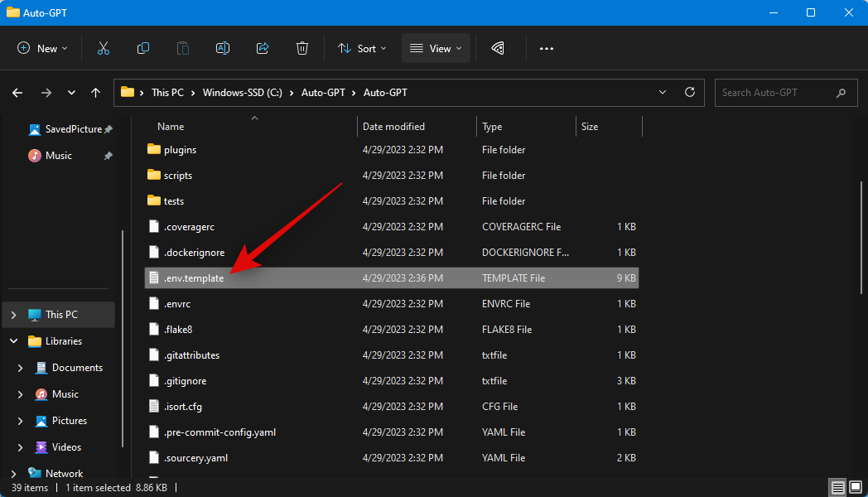The height and width of the screenshot is (497, 868).
Task: Open recent locations chevron dropdown
Action: [x=71, y=93]
